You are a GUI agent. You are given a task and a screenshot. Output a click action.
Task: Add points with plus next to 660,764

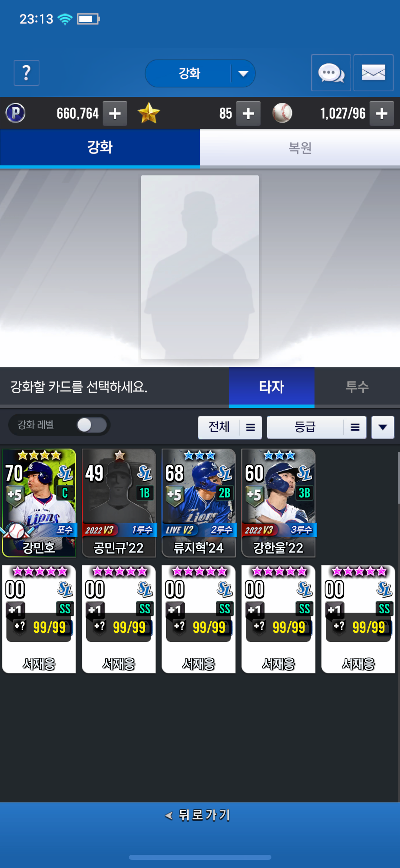click(x=115, y=113)
